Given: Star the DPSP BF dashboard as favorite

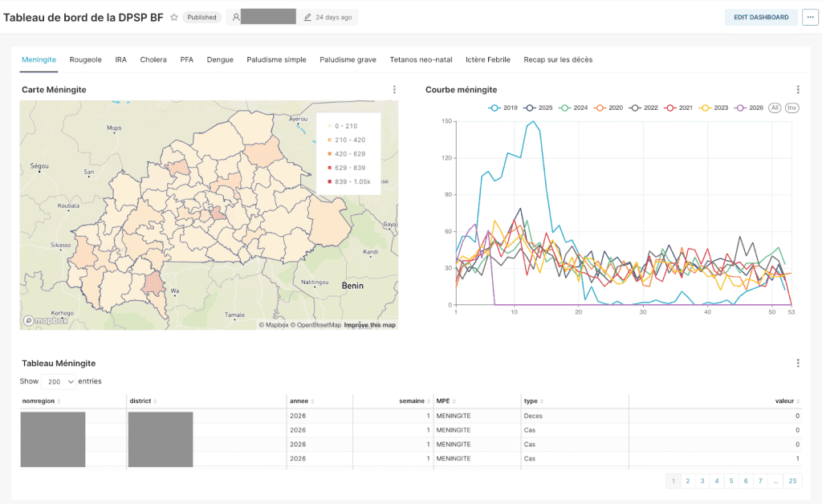Looking at the screenshot, I should click(173, 16).
